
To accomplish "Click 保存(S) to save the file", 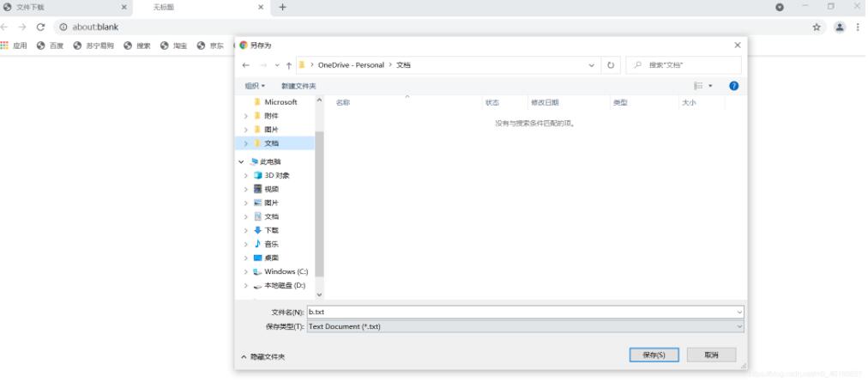I will 654,355.
